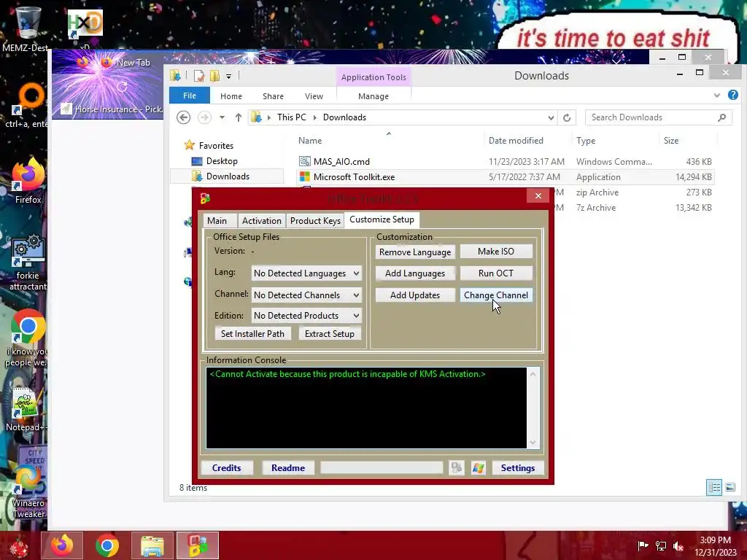Open the recent locations dropdown arrow
The width and height of the screenshot is (747, 560).
click(x=222, y=117)
